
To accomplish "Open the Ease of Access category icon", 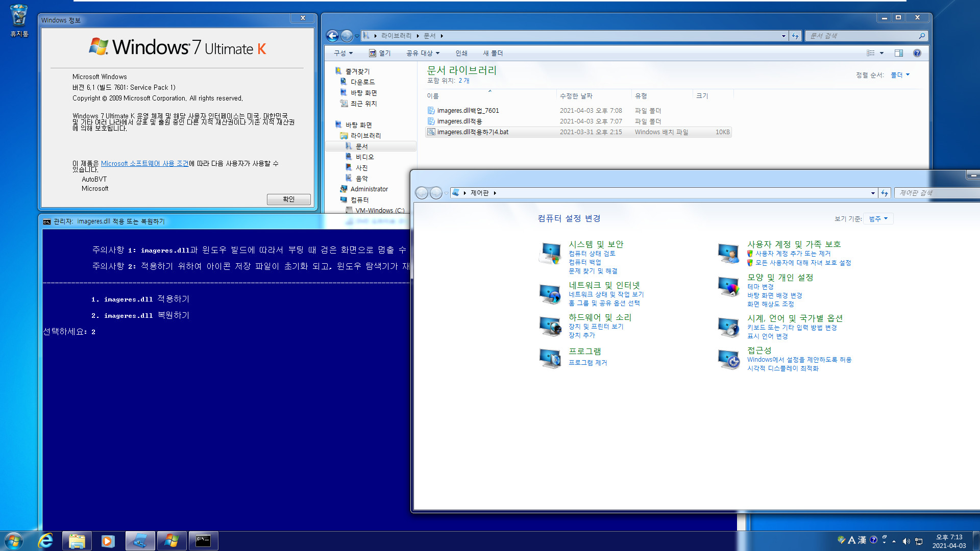I will pyautogui.click(x=729, y=359).
